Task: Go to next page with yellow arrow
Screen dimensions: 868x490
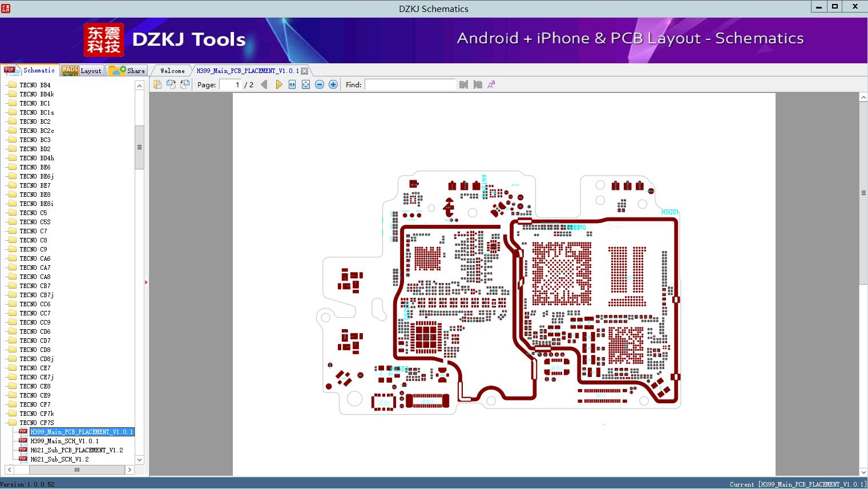Action: pos(278,84)
